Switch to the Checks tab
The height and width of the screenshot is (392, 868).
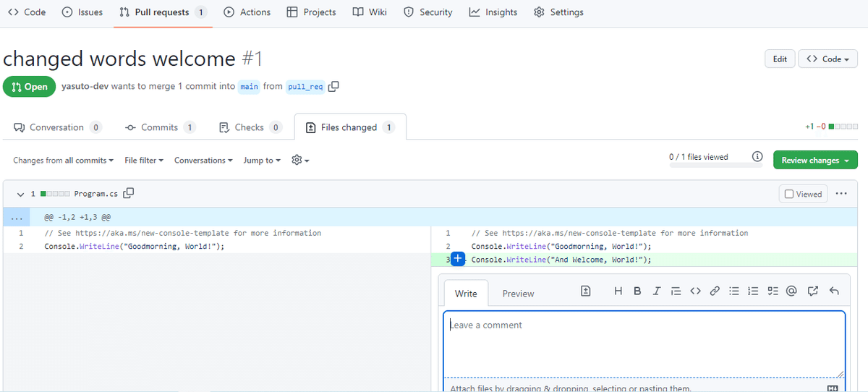point(250,127)
